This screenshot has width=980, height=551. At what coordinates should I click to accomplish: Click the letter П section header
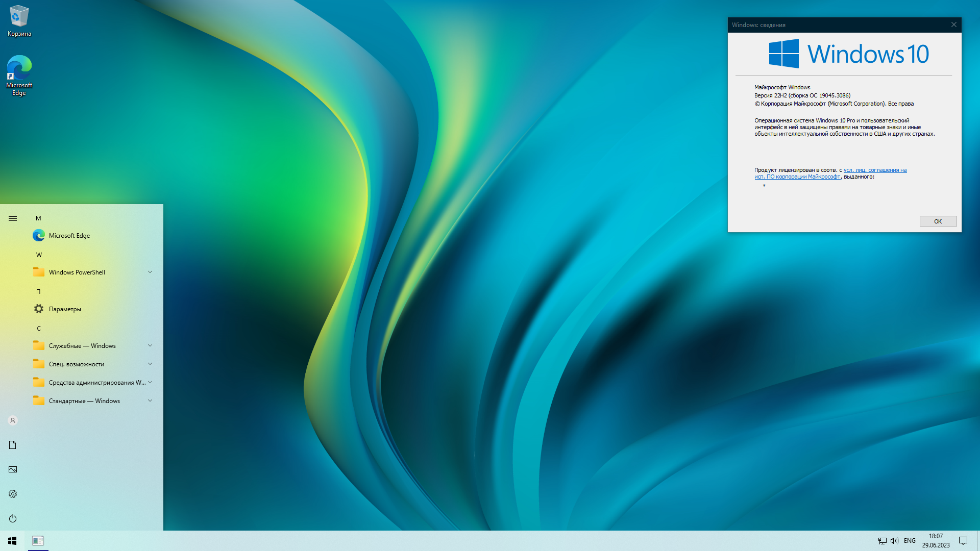click(38, 292)
